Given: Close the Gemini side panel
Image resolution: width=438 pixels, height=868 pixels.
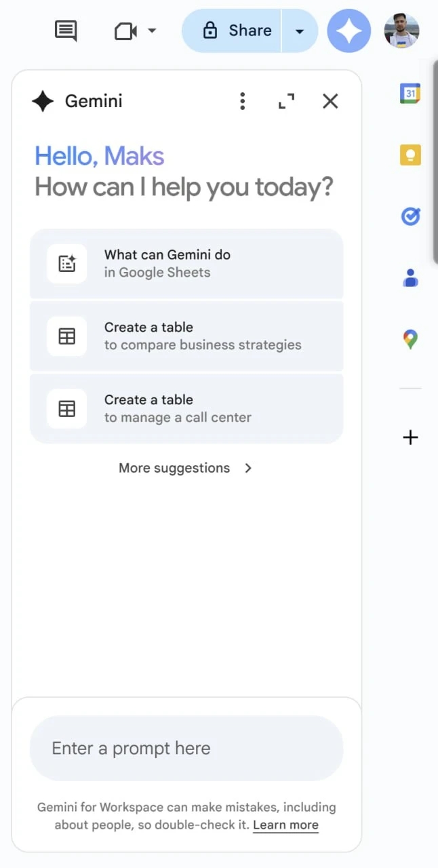Looking at the screenshot, I should coord(330,102).
